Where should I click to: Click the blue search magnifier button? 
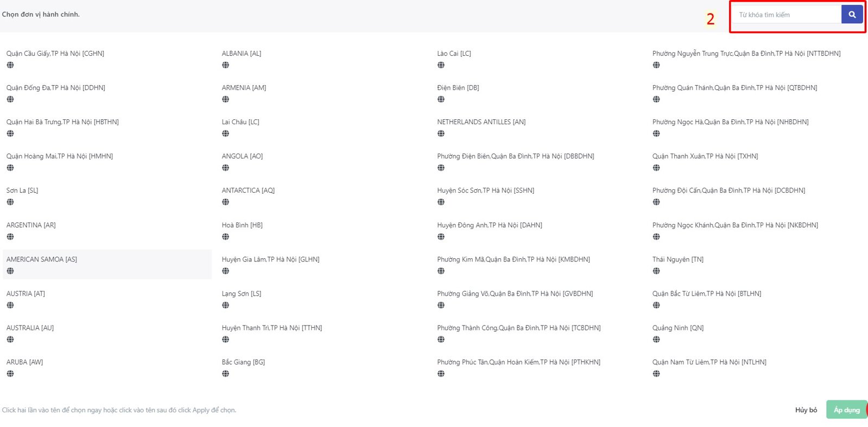point(852,15)
